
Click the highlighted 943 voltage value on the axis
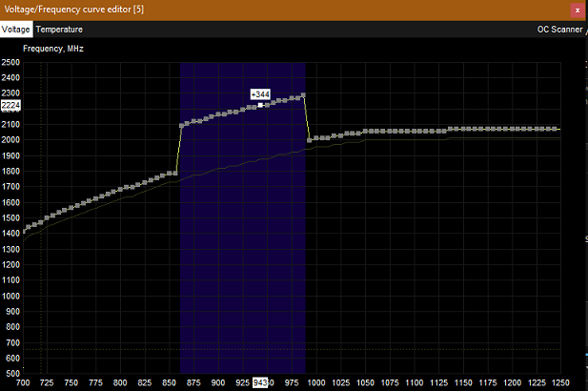260,382
